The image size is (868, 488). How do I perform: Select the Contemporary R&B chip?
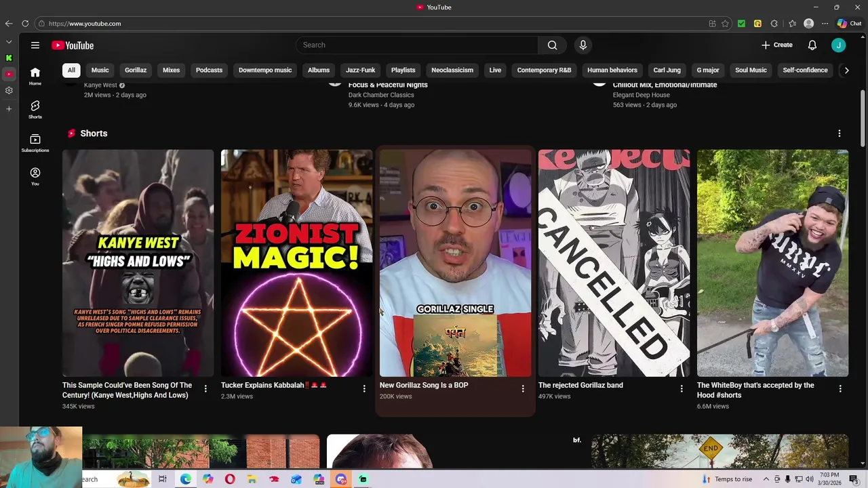tap(544, 70)
